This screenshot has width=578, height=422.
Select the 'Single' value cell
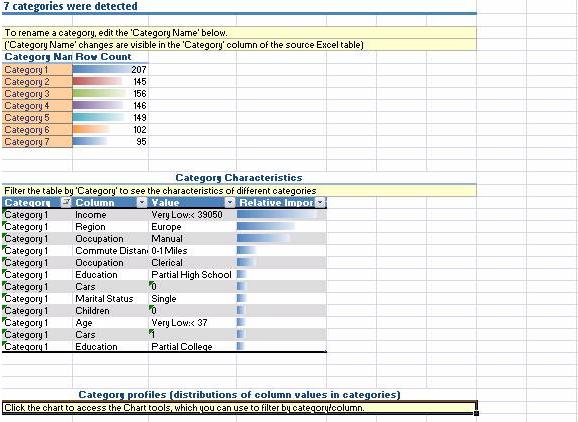192,299
